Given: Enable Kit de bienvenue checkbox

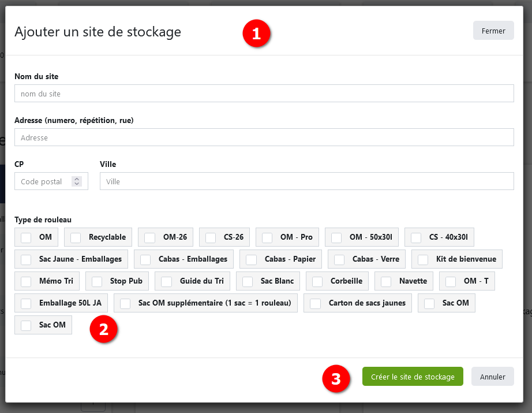Looking at the screenshot, I should point(423,259).
